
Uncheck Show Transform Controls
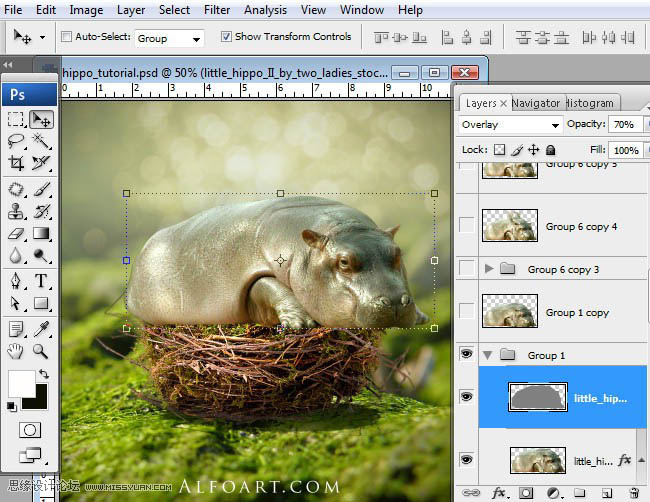coord(225,37)
